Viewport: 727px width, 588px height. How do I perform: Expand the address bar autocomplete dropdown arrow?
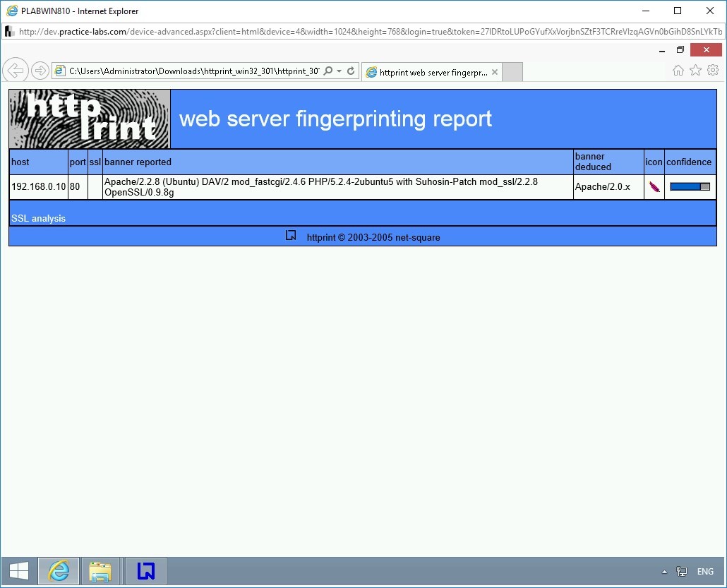click(340, 71)
